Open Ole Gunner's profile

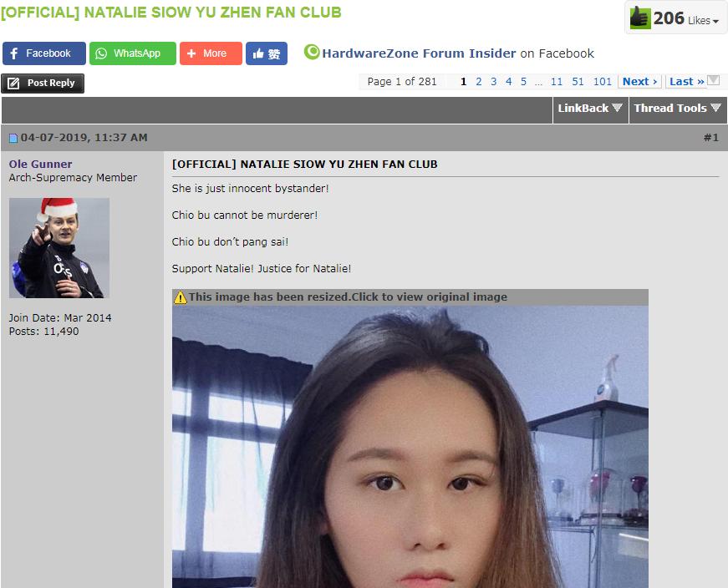(x=40, y=164)
